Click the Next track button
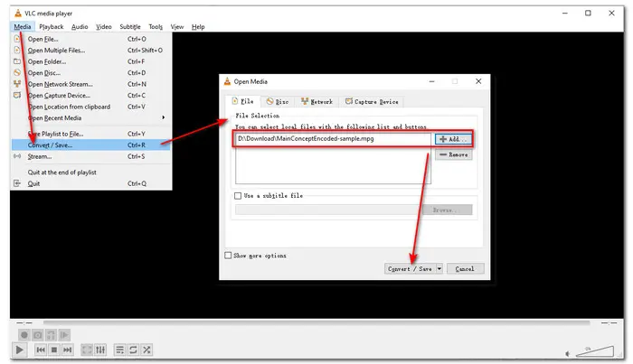Image resolution: width=633 pixels, height=364 pixels. coord(68,350)
